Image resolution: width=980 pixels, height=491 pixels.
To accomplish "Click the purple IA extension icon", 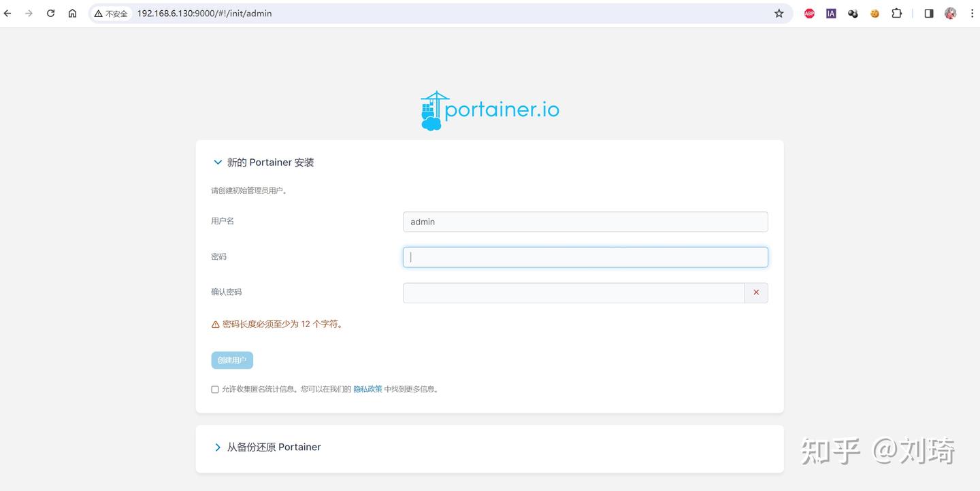I will pyautogui.click(x=830, y=13).
